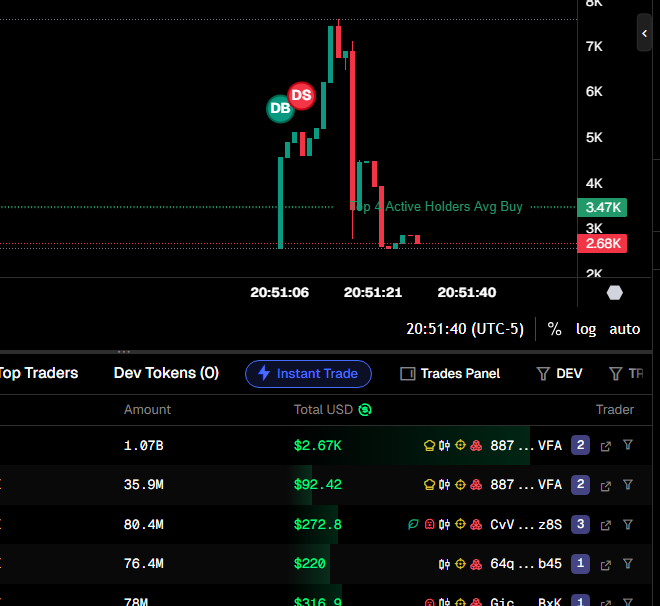Image resolution: width=660 pixels, height=606 pixels.
Task: Switch to the Dev Tokens (0) tab
Action: 166,373
